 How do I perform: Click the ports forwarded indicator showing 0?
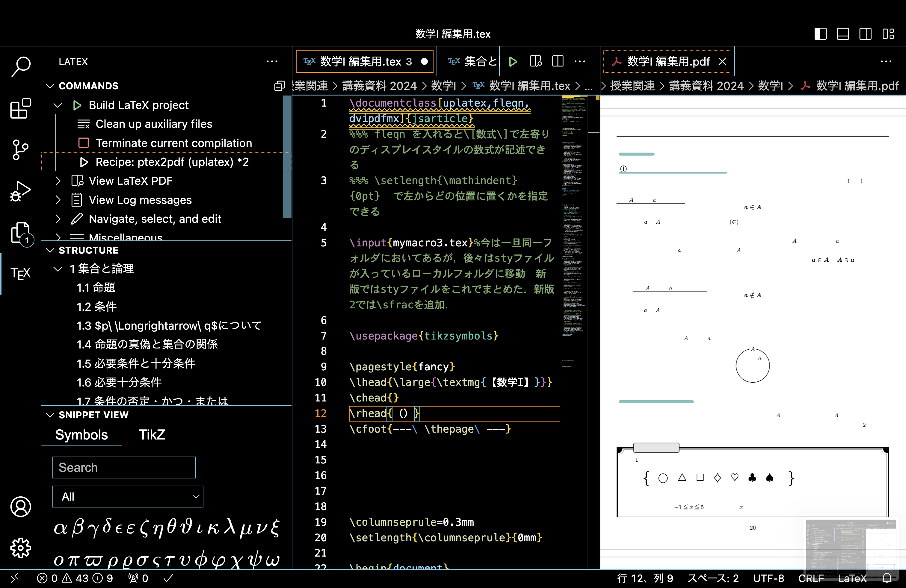tap(138, 578)
